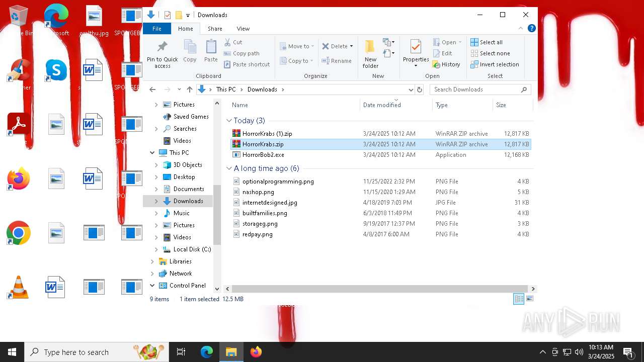Open the File menu
The height and width of the screenshot is (362, 644).
(x=157, y=29)
